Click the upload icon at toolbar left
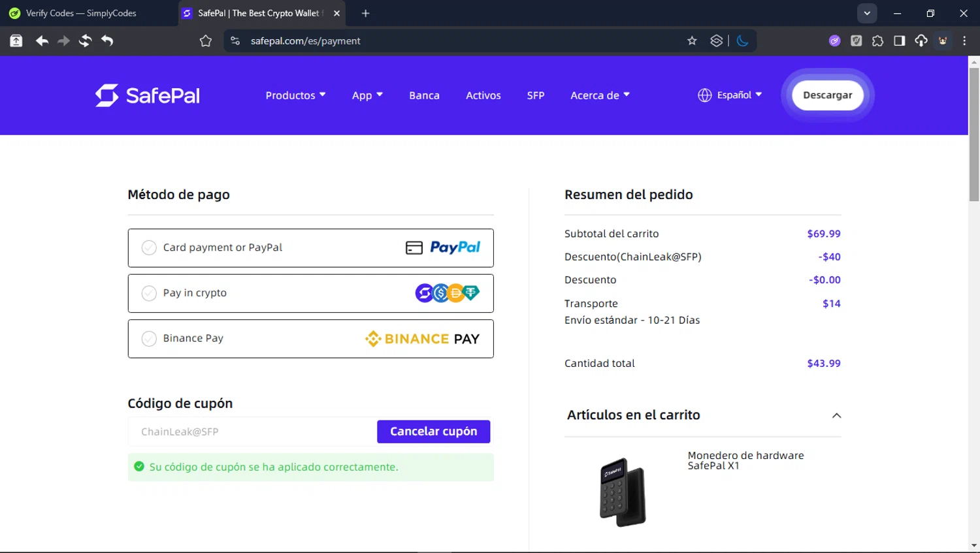 click(16, 40)
